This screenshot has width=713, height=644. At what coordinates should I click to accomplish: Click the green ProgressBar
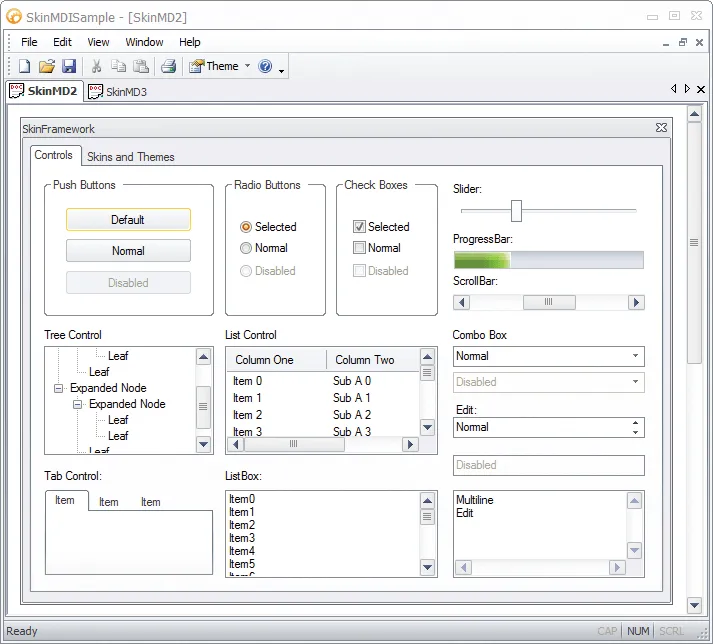[548, 260]
